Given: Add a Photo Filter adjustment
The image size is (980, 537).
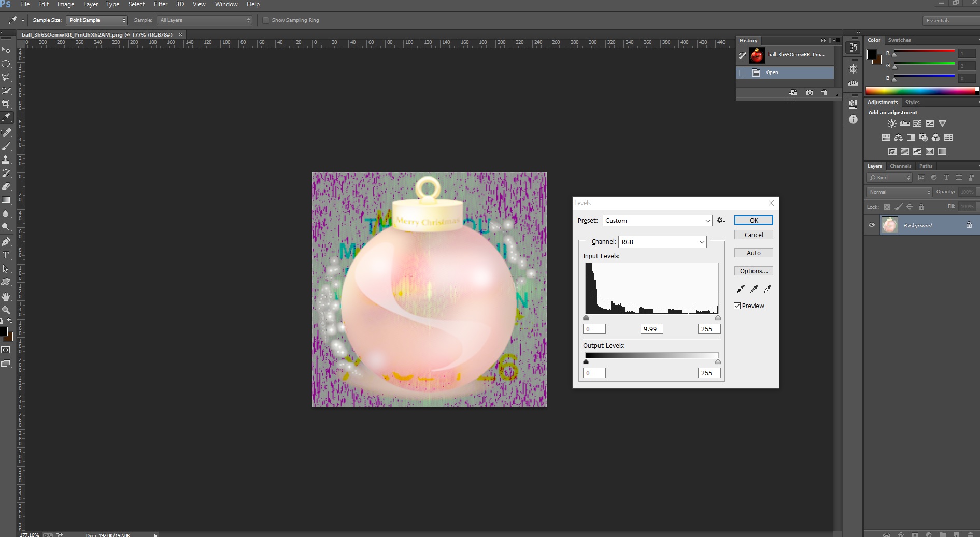Looking at the screenshot, I should tap(924, 138).
